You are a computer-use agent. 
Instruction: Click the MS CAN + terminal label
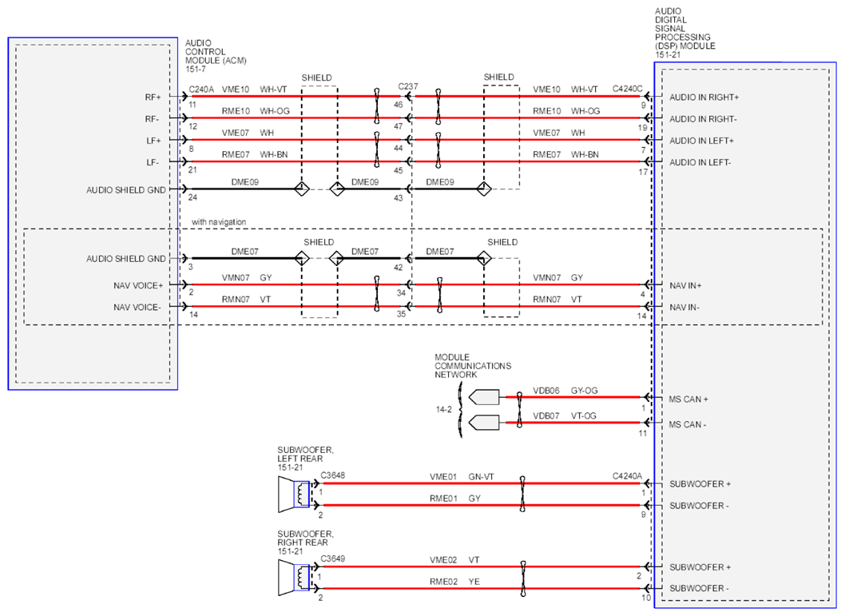point(688,399)
